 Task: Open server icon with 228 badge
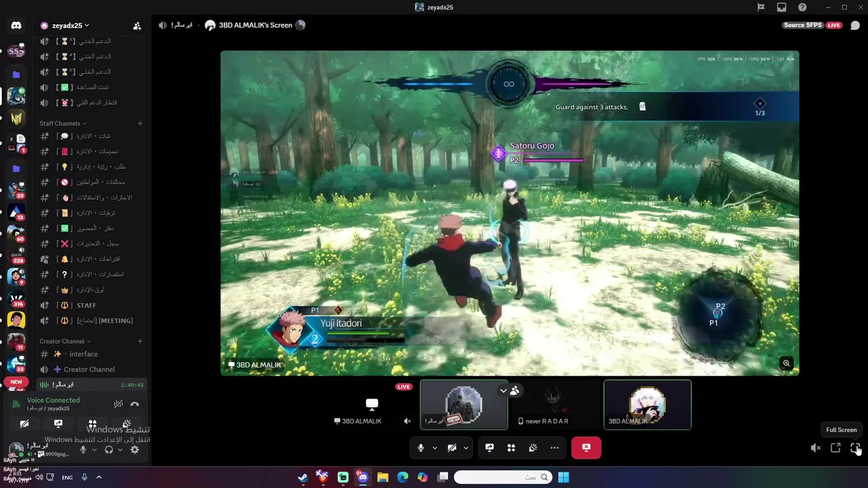pyautogui.click(x=16, y=255)
